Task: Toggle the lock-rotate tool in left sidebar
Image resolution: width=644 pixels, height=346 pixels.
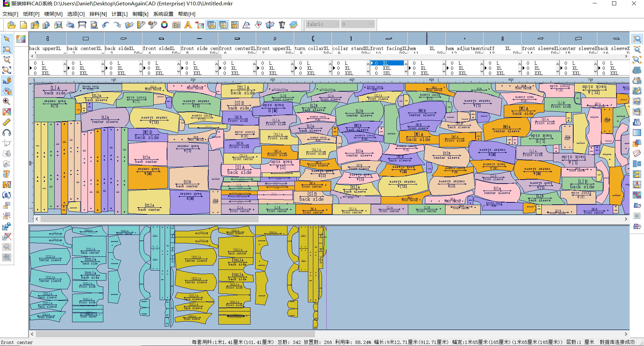Action: point(6,81)
